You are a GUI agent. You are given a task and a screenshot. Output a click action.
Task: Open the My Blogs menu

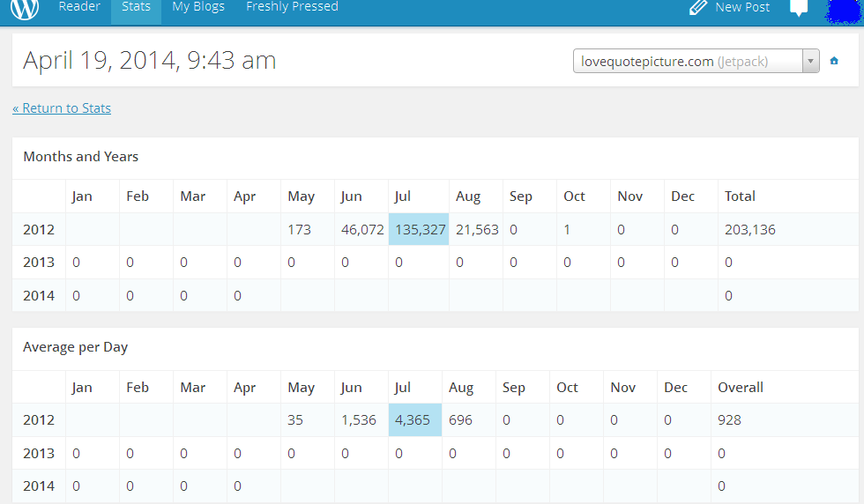point(198,7)
